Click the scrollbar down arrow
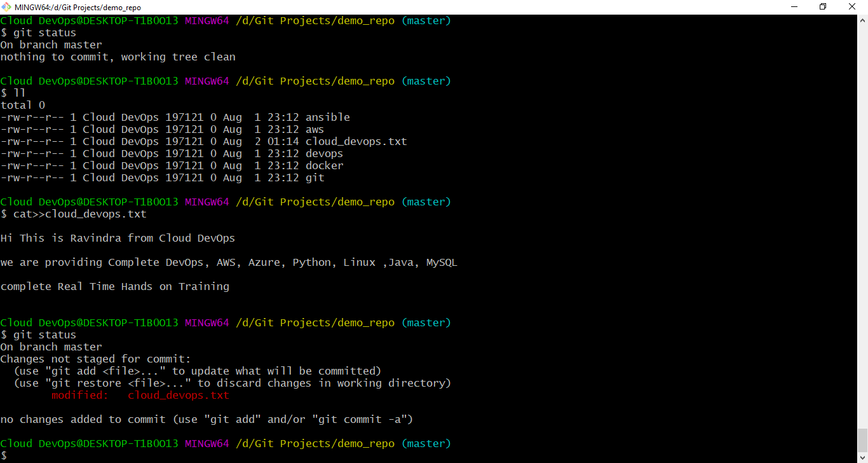Image resolution: width=868 pixels, height=463 pixels. (x=863, y=456)
